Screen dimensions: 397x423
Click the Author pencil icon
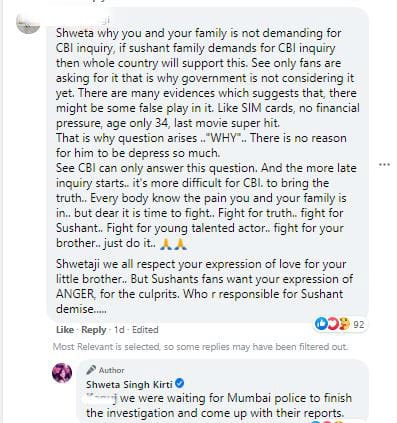[91, 370]
